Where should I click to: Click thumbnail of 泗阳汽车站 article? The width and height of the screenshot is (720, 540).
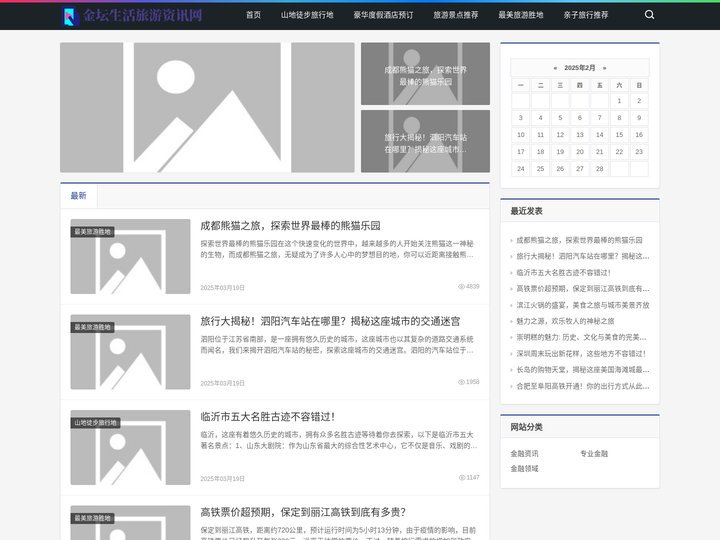[130, 352]
